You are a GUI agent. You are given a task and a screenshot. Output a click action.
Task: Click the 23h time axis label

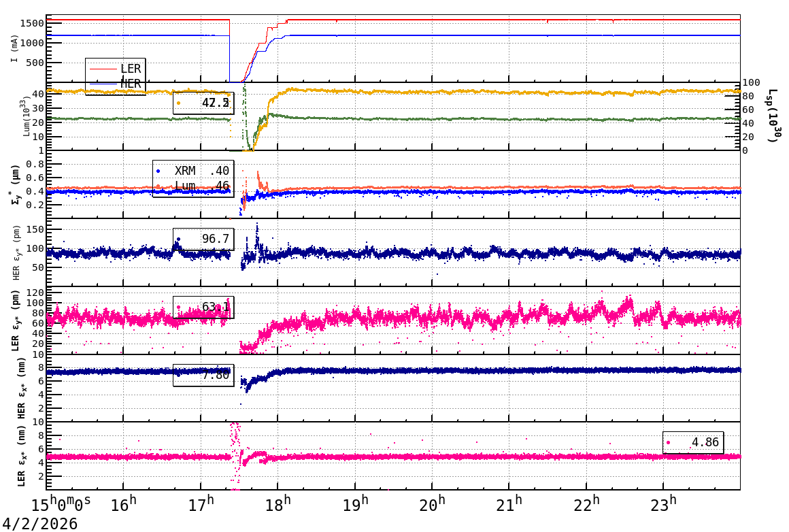click(x=663, y=504)
